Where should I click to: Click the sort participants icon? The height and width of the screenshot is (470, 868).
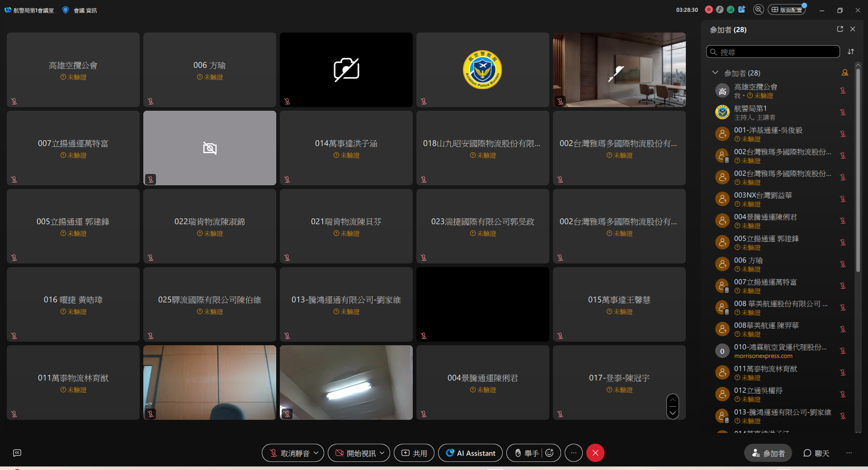[x=851, y=52]
